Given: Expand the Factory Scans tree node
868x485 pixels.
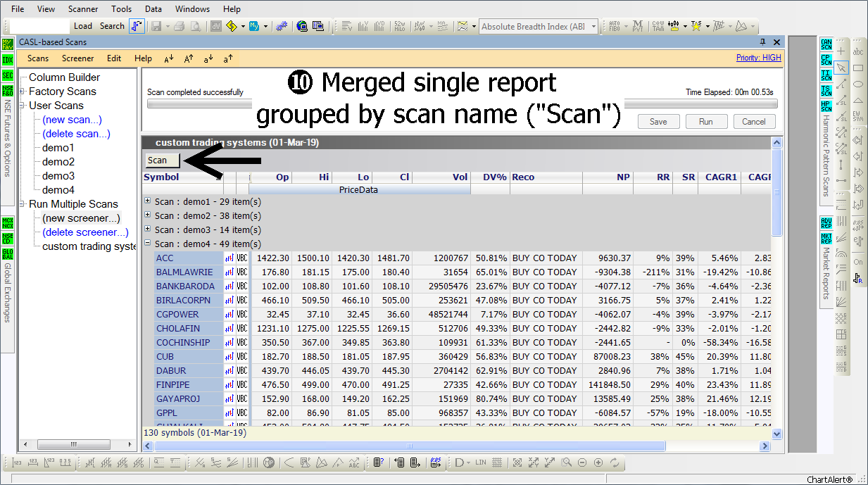Looking at the screenshot, I should [x=23, y=92].
